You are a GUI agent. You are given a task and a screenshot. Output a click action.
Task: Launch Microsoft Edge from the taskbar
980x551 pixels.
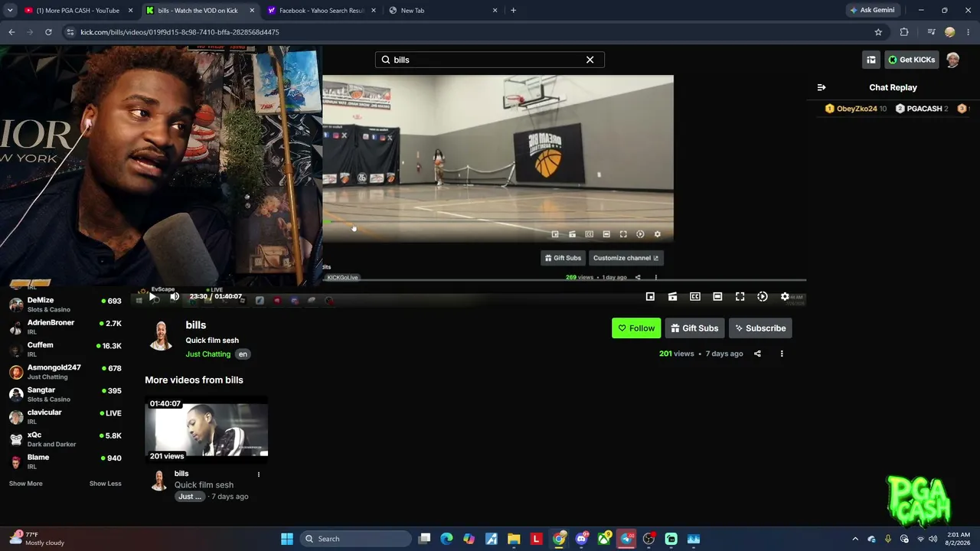point(446,539)
